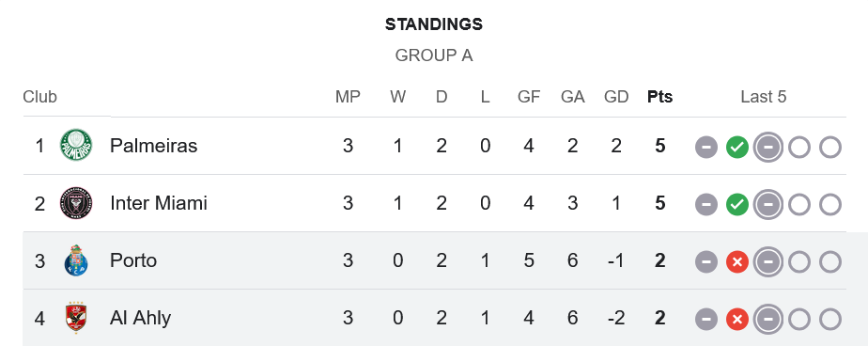Click the Al Ahly club crest
868x362 pixels.
[76, 318]
